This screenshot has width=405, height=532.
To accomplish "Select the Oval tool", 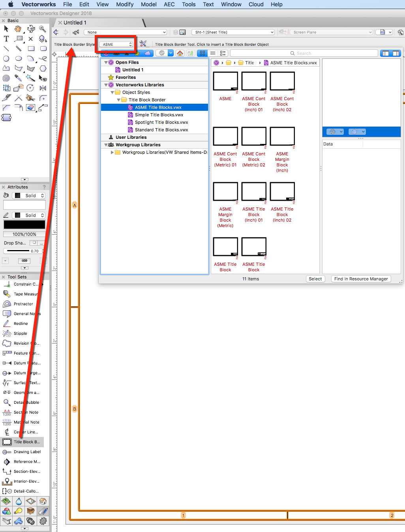I will [x=18, y=58].
